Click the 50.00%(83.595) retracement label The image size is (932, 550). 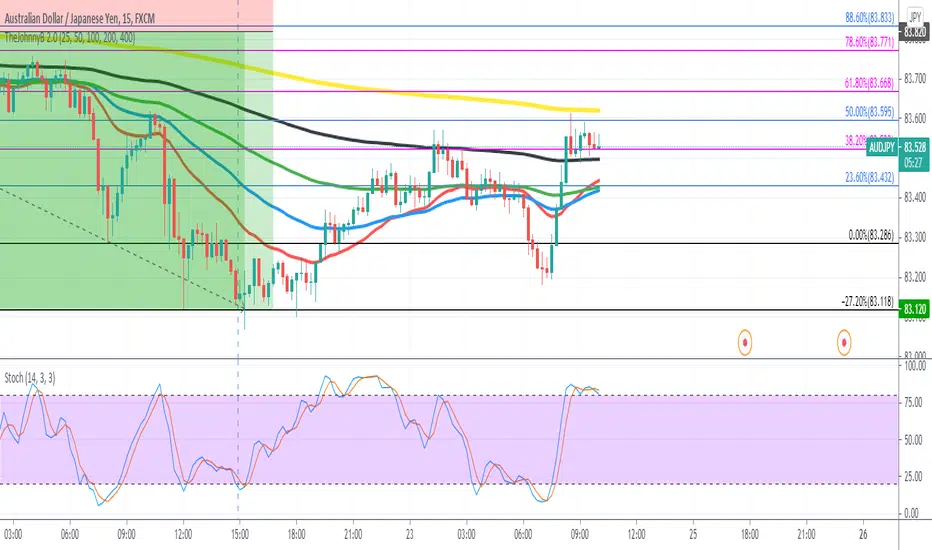point(870,112)
